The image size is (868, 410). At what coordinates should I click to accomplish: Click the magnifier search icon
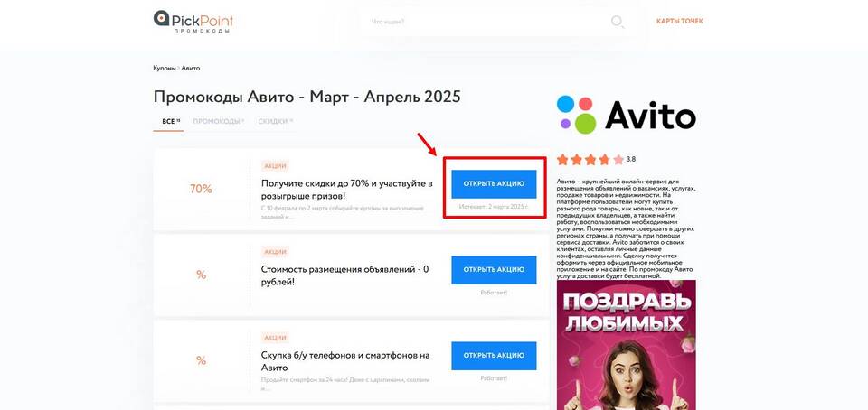(618, 22)
